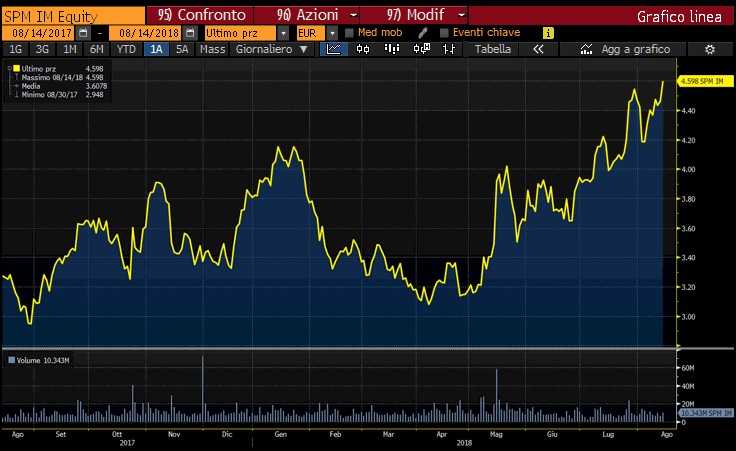
Task: Switch to candlestick chart icon
Action: click(x=356, y=49)
